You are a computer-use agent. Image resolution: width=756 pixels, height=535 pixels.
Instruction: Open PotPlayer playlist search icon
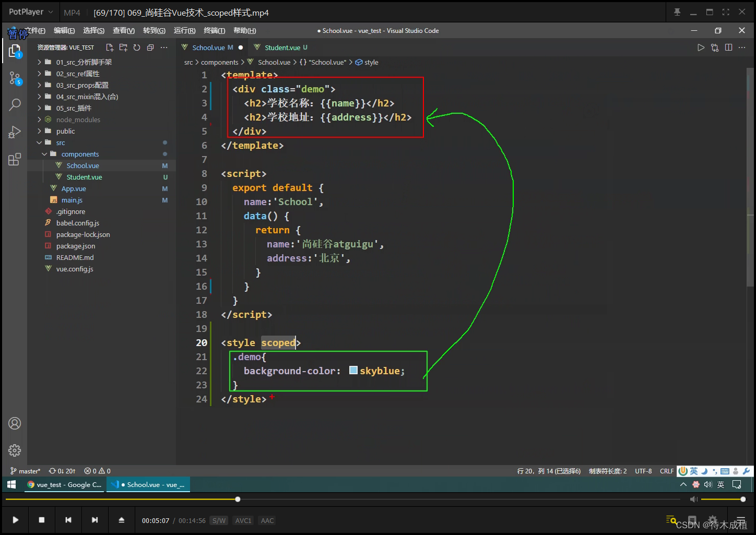pos(671,520)
